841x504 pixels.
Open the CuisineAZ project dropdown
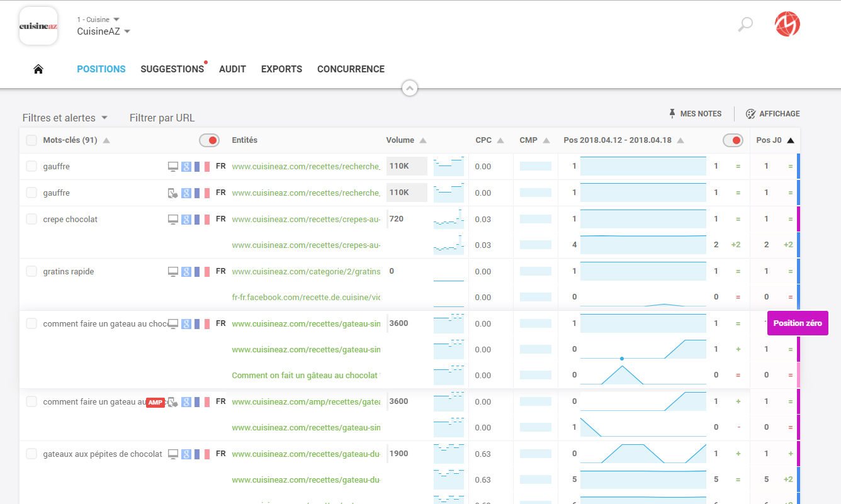pos(103,31)
